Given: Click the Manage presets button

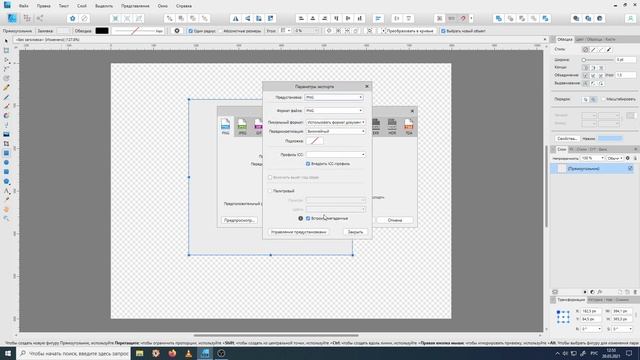Looking at the screenshot, I should 299,232.
